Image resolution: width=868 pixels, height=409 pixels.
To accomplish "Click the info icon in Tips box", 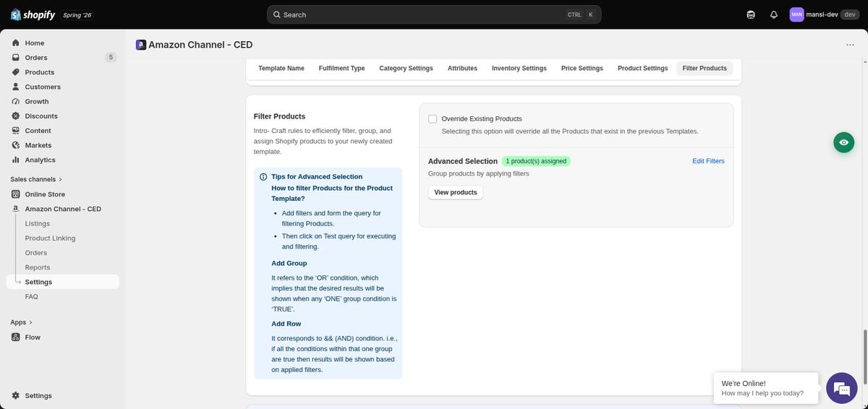I will click(263, 177).
